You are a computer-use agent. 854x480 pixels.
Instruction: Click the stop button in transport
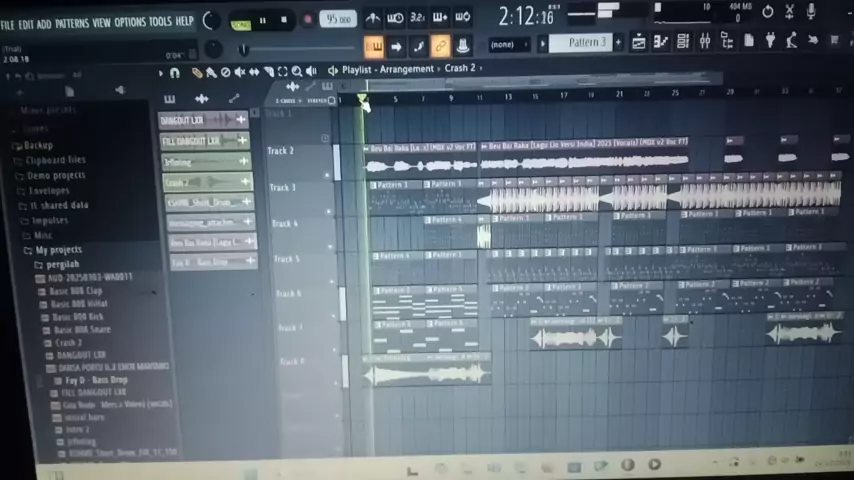point(284,20)
